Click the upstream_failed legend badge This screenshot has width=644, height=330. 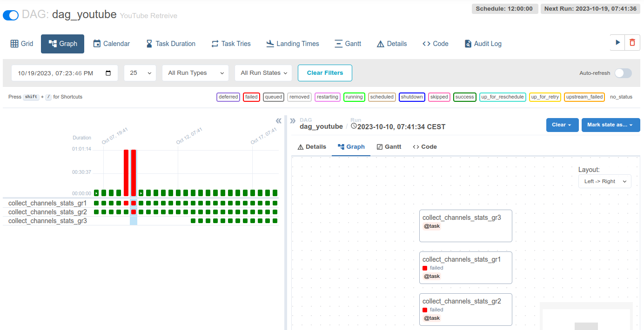pos(584,97)
